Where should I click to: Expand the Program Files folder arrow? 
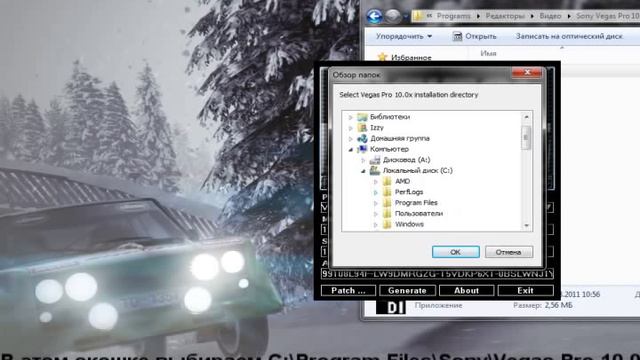coord(376,203)
